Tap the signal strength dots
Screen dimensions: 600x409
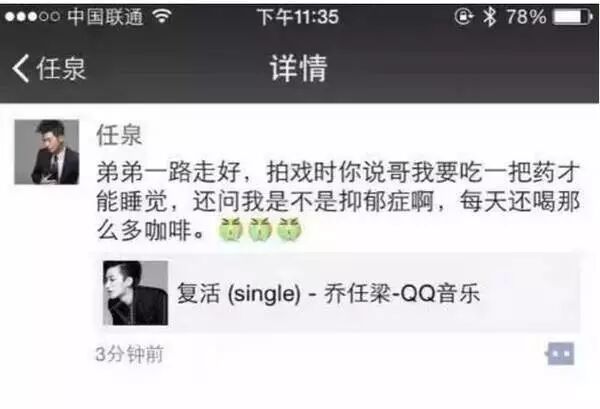[32, 16]
